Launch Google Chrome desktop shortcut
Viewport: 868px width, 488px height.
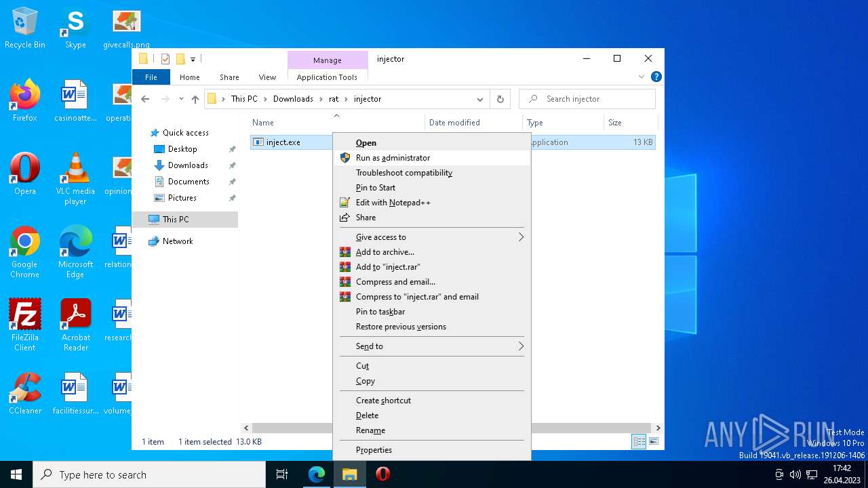point(25,252)
